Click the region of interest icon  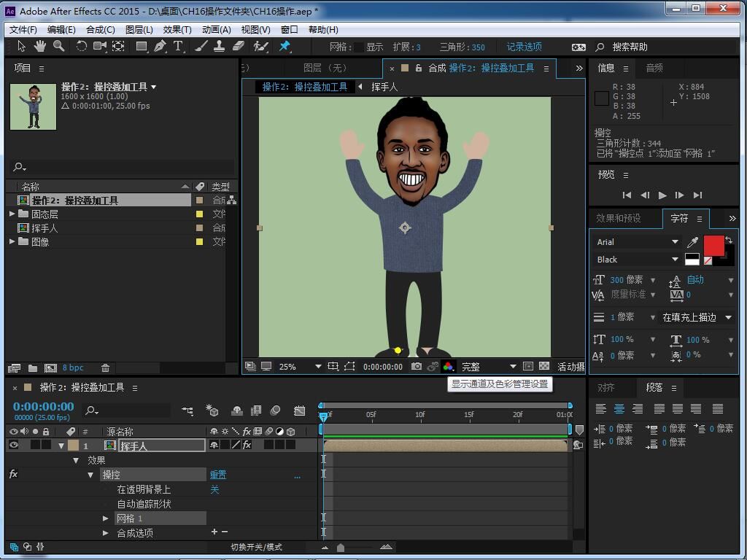pyautogui.click(x=528, y=366)
